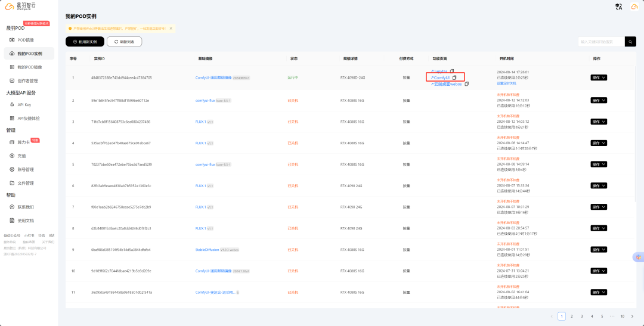Screen dimensions: 644x326
Task: Expand 操作 dropdown for instance 71fd7cb8f156…
Action: point(599,122)
